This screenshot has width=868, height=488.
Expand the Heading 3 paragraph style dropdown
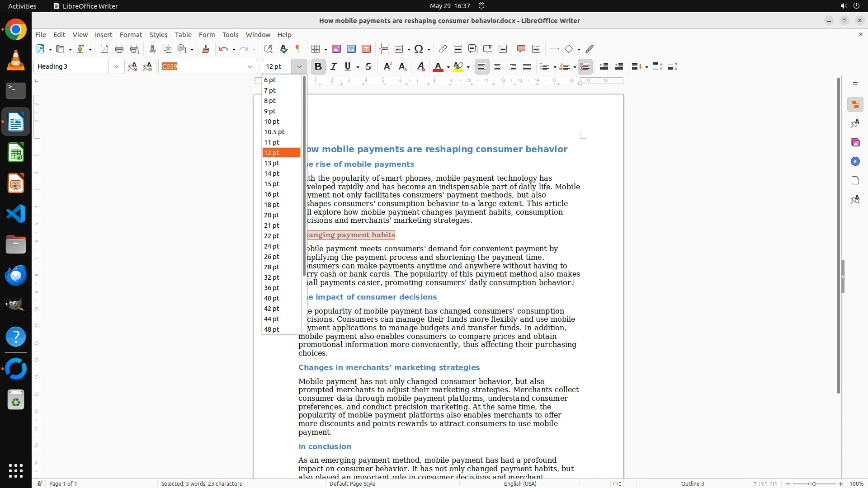click(x=116, y=66)
